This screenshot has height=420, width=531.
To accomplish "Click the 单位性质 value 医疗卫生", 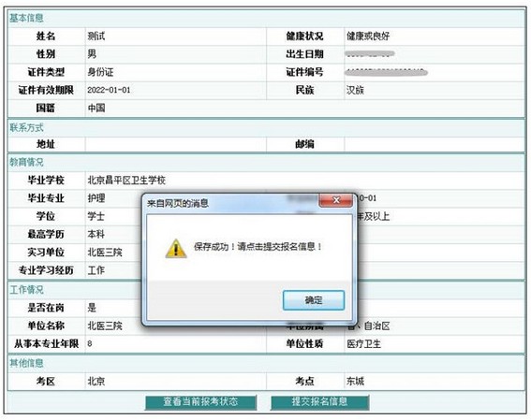I will [363, 344].
